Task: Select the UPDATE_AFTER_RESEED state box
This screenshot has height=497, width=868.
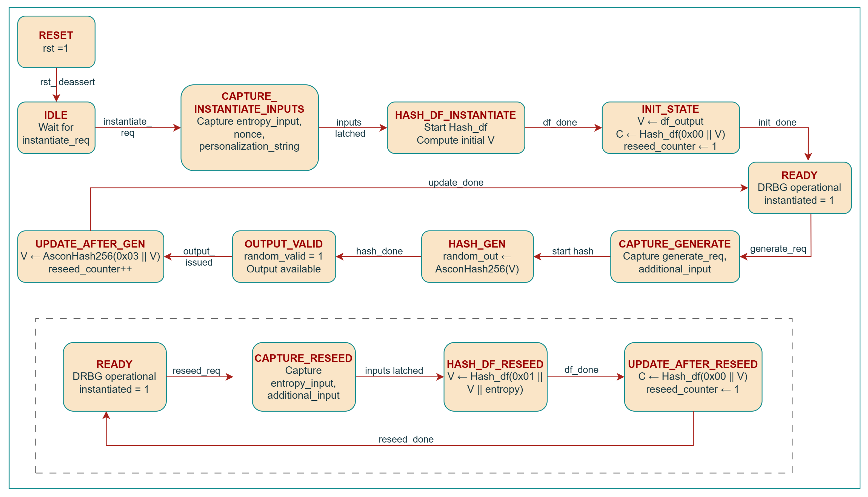Action: (693, 377)
